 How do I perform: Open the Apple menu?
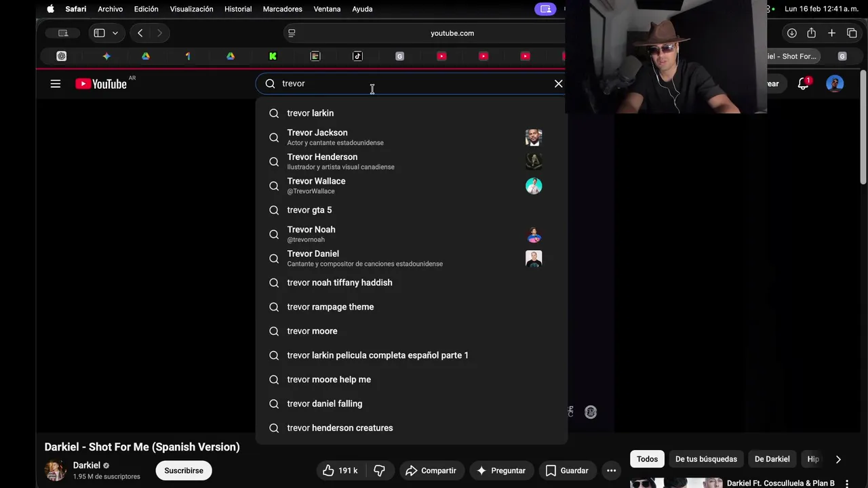click(x=50, y=9)
